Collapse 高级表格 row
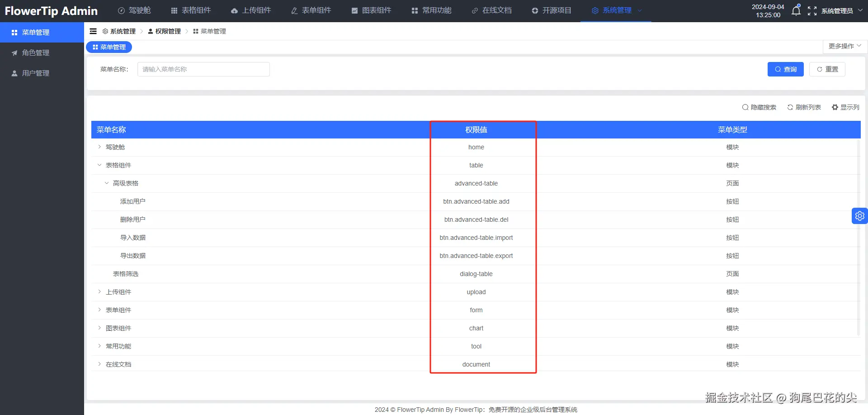Image resolution: width=868 pixels, height=415 pixels. (107, 183)
